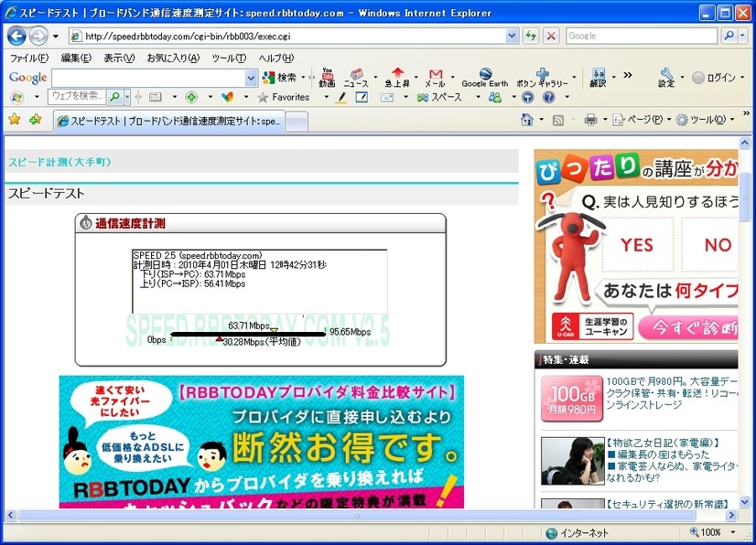
Task: Open the ツール(T) menu in menu bar
Action: (x=229, y=59)
